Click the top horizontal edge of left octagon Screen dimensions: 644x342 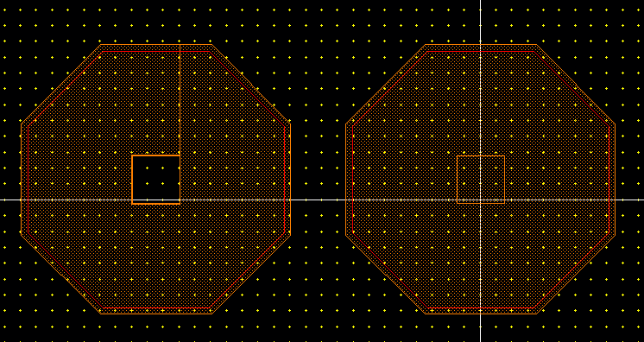click(156, 44)
